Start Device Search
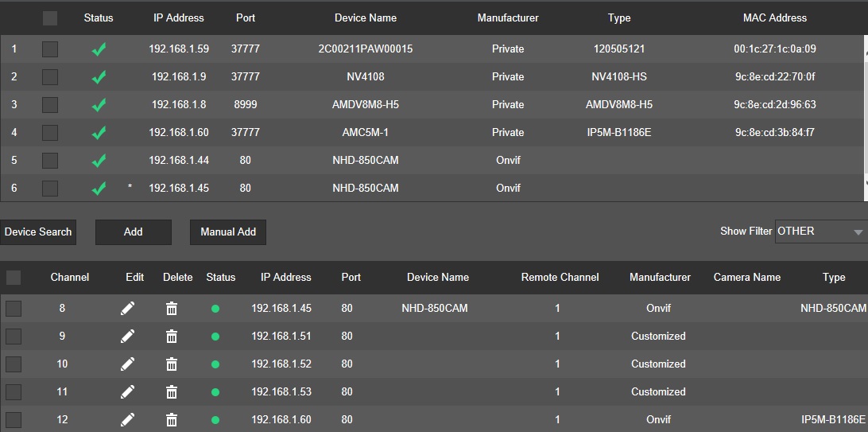This screenshot has width=868, height=432. point(38,232)
